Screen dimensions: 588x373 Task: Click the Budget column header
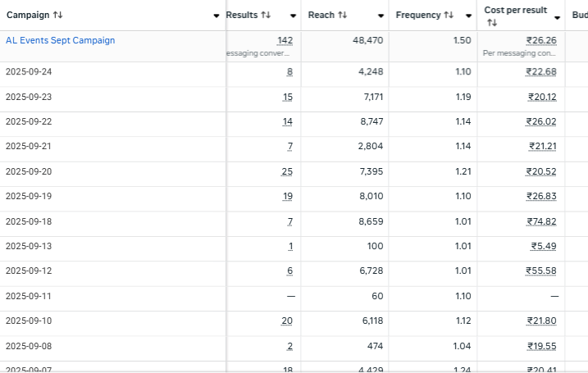click(578, 16)
